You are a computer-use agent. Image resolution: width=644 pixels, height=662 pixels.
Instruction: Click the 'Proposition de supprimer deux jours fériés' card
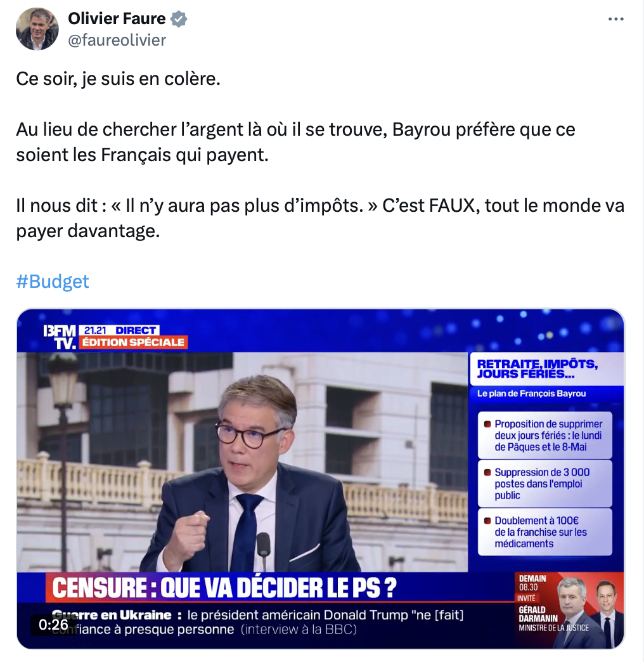pyautogui.click(x=544, y=435)
